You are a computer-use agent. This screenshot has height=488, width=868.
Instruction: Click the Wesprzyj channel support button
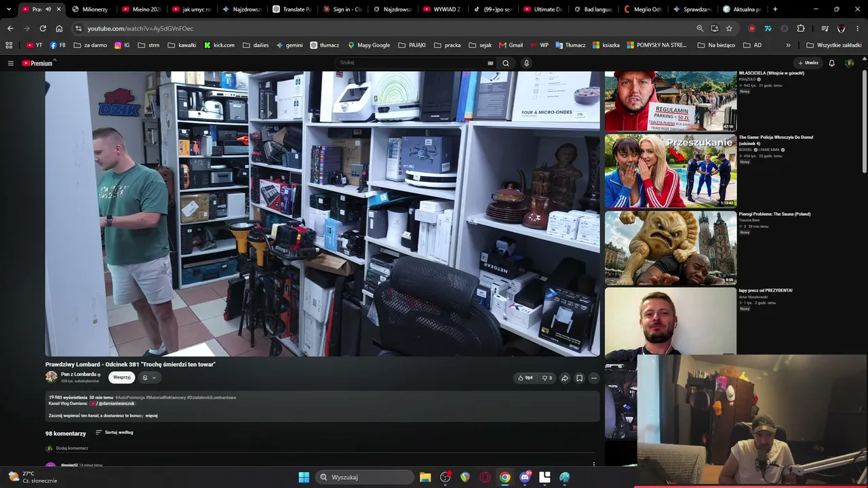coord(122,378)
